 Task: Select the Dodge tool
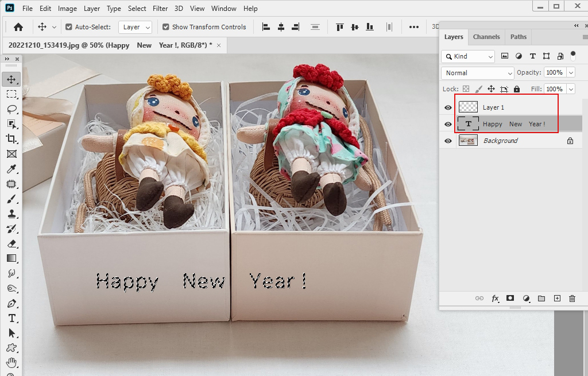(x=11, y=288)
